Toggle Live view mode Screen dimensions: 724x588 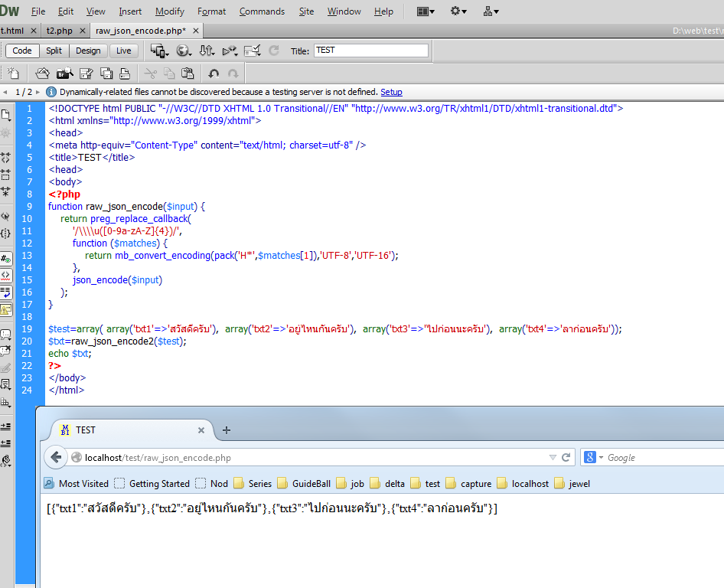tap(123, 51)
